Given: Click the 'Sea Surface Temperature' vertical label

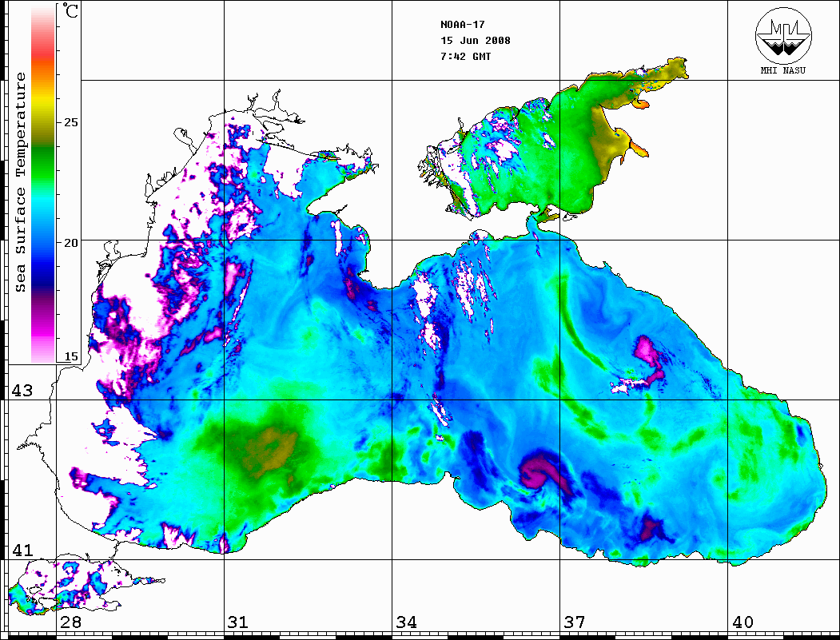Looking at the screenshot, I should tap(20, 183).
